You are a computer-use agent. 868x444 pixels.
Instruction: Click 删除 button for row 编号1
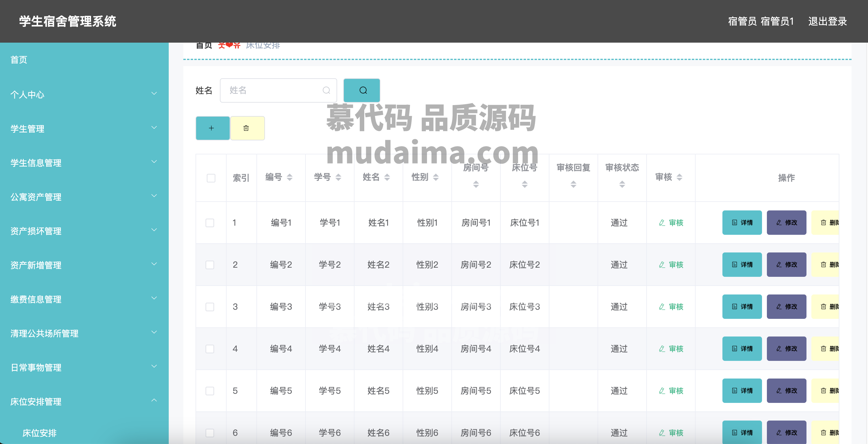[825, 223]
